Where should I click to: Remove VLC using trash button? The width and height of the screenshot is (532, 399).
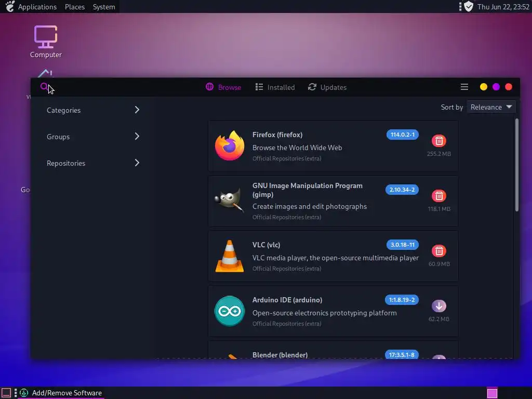(438, 251)
